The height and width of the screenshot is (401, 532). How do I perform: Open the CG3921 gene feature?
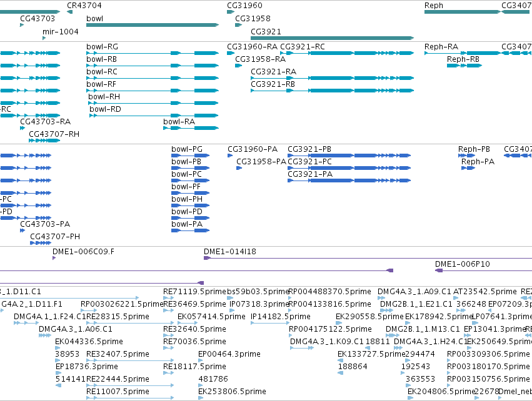(x=332, y=38)
